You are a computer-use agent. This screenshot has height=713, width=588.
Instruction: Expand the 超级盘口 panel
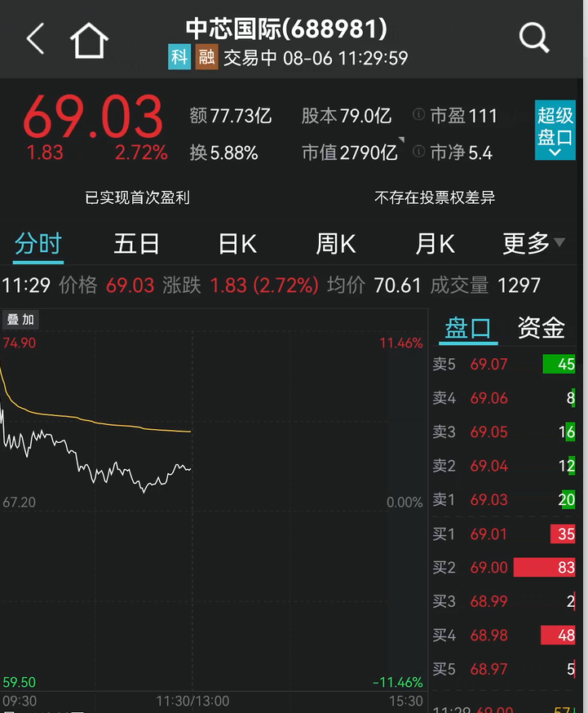coord(555,131)
